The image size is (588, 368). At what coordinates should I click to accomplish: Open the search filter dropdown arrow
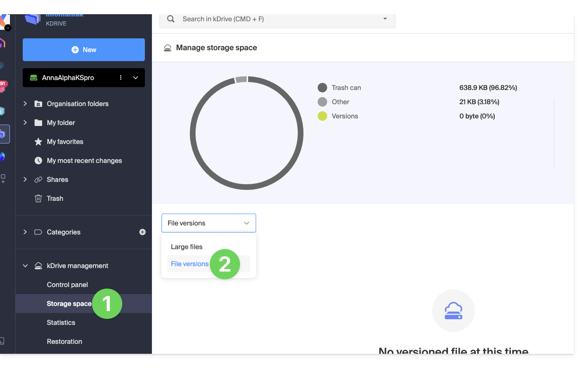tap(385, 19)
